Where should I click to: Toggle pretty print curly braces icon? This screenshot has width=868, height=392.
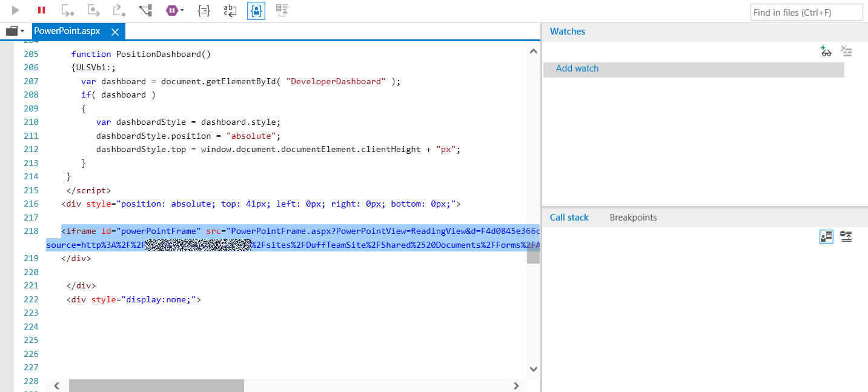click(204, 10)
